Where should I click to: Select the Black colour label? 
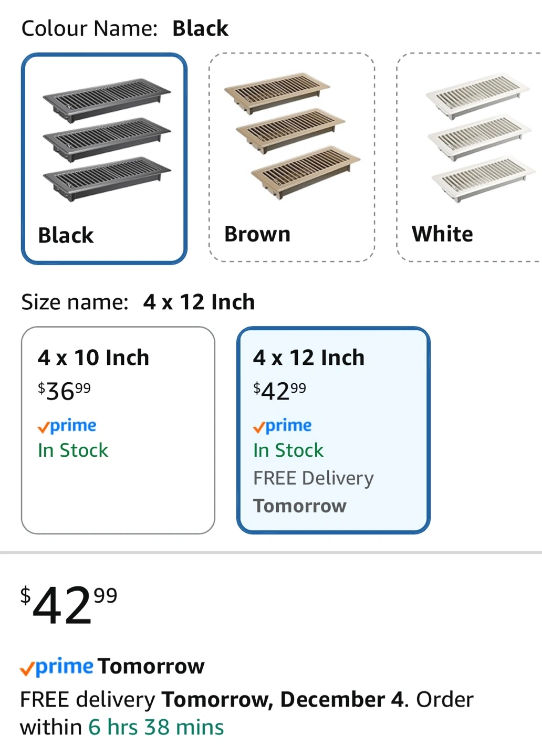coord(66,235)
